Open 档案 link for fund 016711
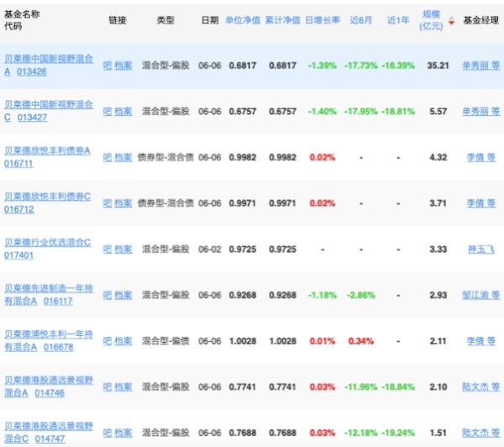The height and width of the screenshot is (447, 504). [x=123, y=158]
